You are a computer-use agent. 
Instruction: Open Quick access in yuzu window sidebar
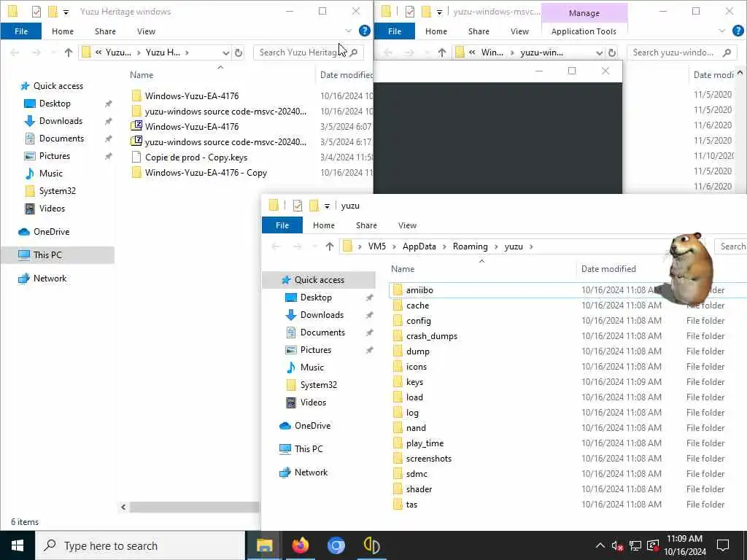pos(320,279)
